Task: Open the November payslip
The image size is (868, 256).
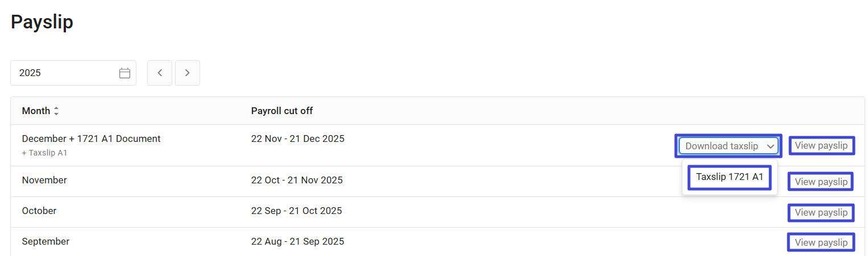Action: (821, 182)
